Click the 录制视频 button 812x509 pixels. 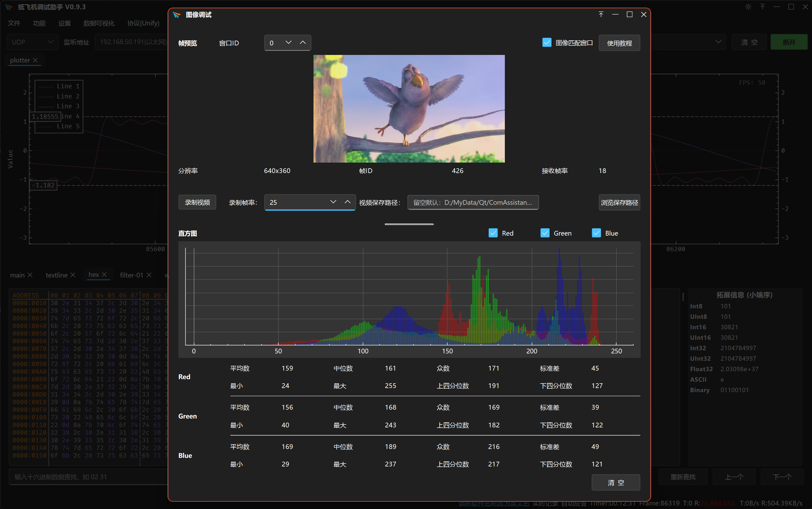click(x=197, y=202)
